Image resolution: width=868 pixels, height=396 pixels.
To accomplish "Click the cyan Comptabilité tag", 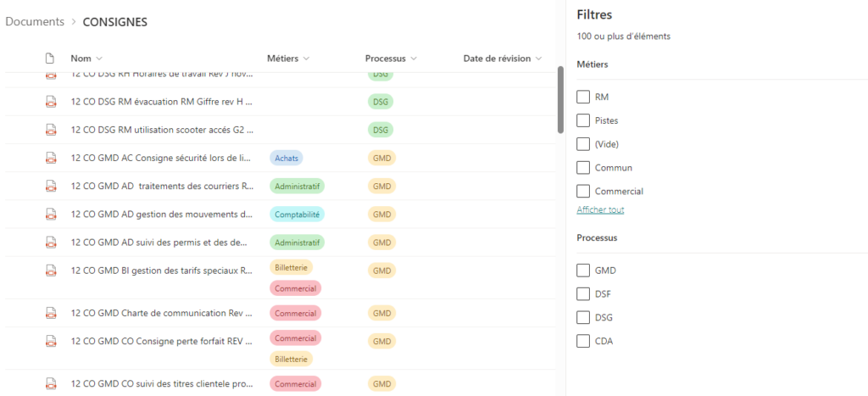I will click(297, 215).
